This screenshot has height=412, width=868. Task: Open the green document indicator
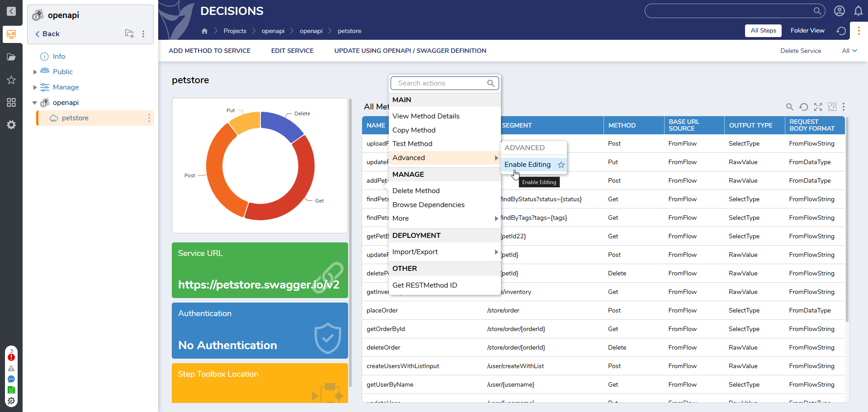click(11, 390)
